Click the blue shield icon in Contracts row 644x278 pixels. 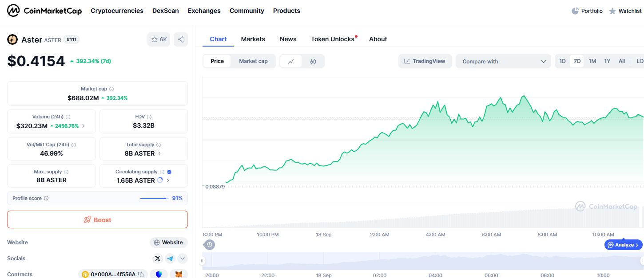[x=159, y=274]
